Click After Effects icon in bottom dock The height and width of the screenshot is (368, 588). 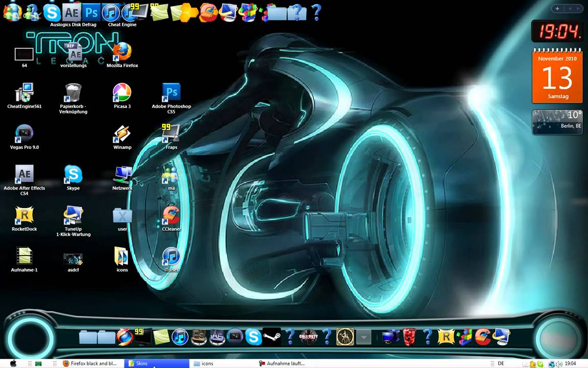pos(217,337)
